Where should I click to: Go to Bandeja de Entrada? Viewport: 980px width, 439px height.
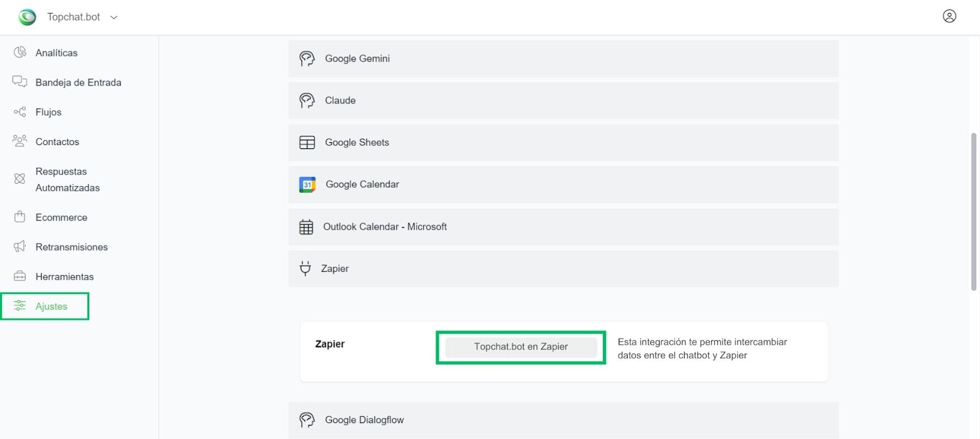click(x=78, y=83)
